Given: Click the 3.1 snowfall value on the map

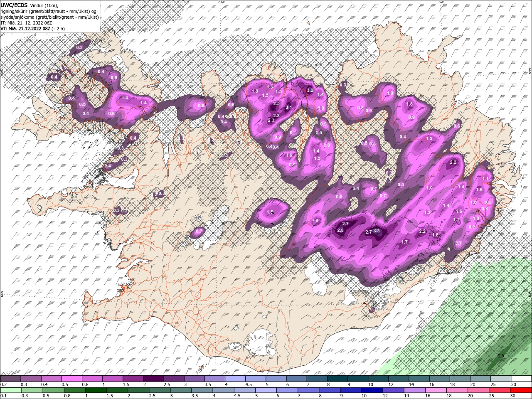Looking at the screenshot, I should [289, 108].
